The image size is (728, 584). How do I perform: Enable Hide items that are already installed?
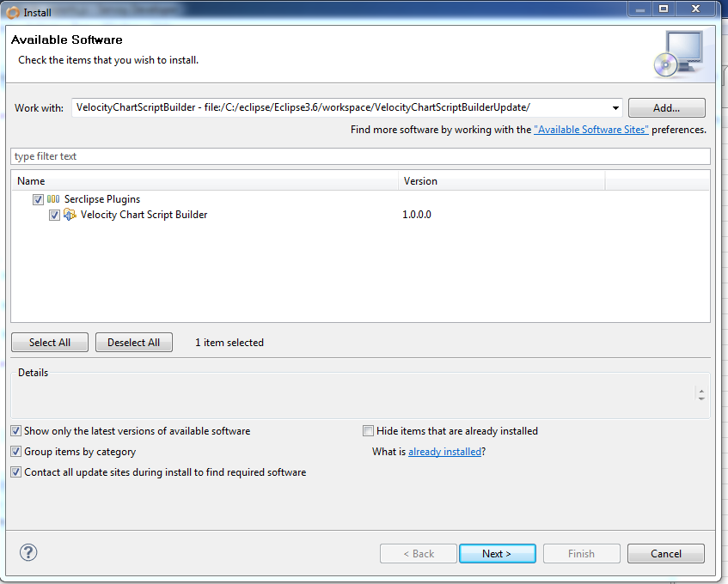[368, 431]
